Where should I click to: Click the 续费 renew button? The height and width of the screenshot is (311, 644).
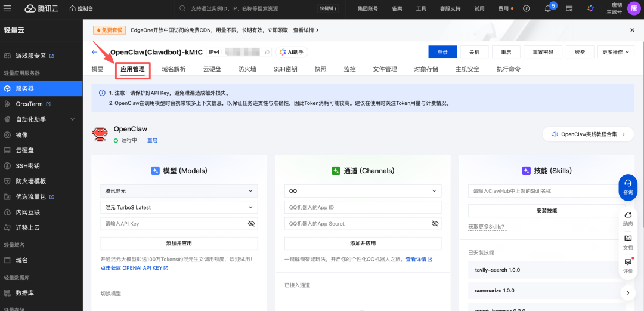click(x=580, y=53)
